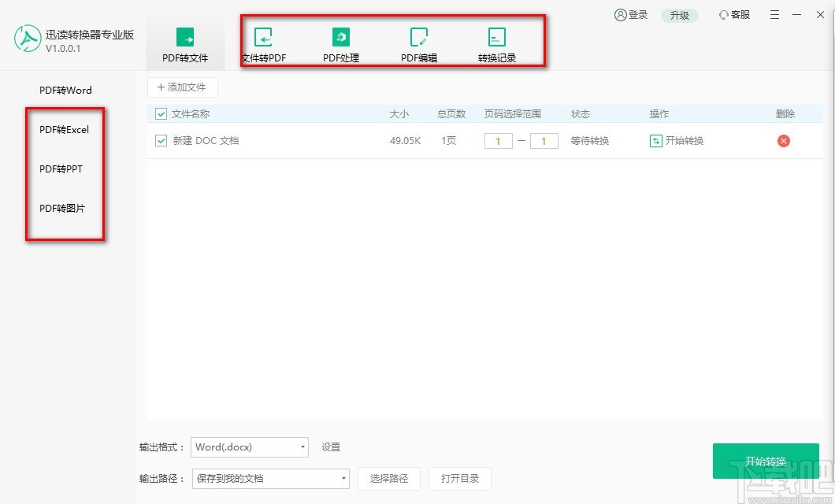Open the hamburger menu in the title bar

click(x=774, y=14)
